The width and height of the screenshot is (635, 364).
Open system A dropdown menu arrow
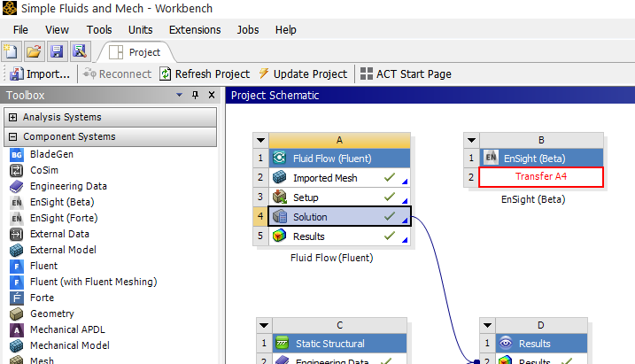(x=260, y=140)
